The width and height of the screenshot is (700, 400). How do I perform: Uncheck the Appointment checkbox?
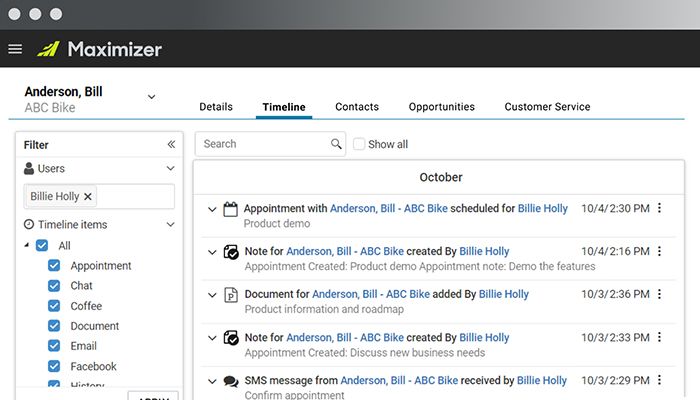54,265
